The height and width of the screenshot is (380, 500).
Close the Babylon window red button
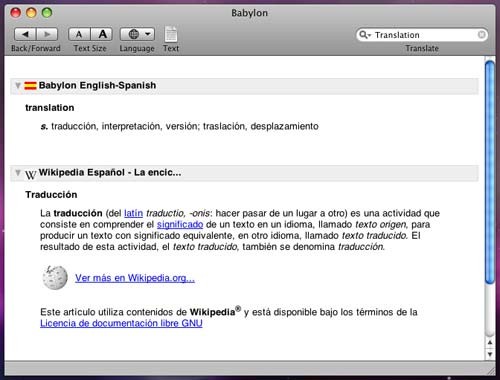(x=16, y=13)
